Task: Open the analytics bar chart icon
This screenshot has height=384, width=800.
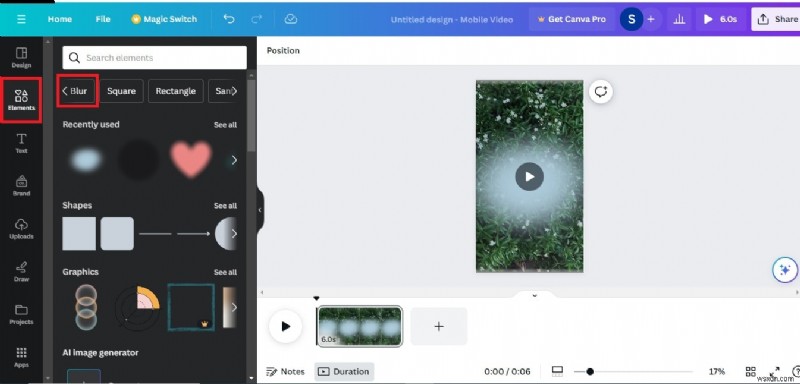Action: 679,19
